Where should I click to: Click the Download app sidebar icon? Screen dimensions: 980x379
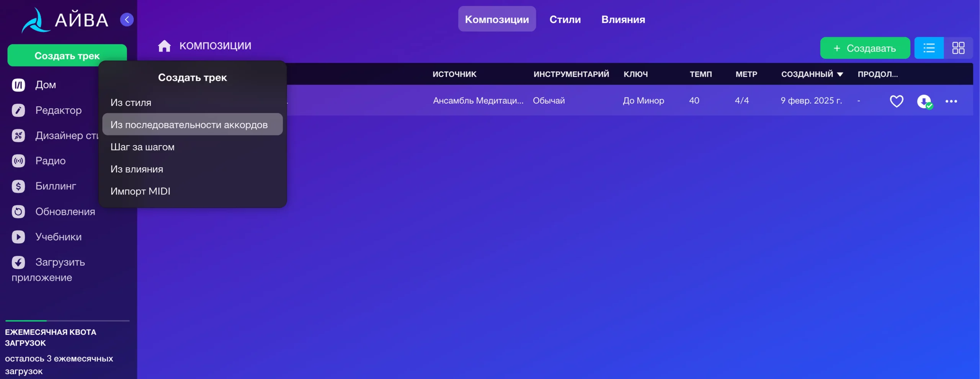(18, 262)
